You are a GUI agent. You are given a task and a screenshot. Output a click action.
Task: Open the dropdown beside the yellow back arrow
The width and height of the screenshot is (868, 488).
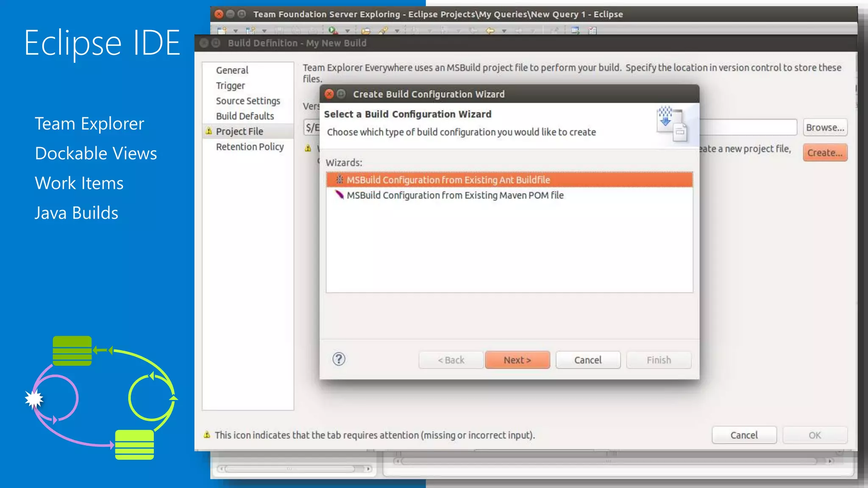click(x=504, y=31)
